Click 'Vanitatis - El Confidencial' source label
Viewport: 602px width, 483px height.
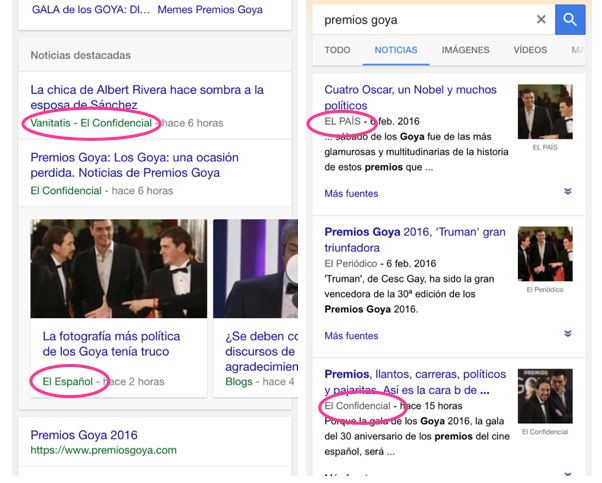tap(91, 123)
